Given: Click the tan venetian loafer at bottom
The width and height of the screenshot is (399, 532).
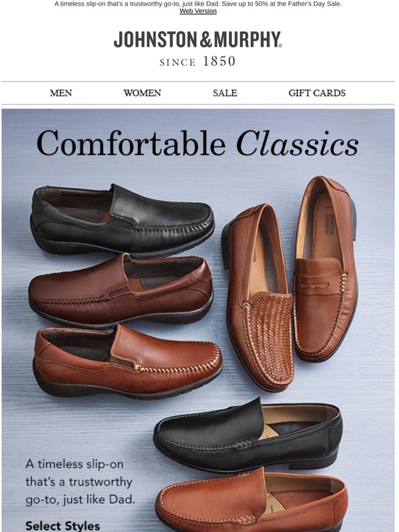Looking at the screenshot, I should 252,500.
